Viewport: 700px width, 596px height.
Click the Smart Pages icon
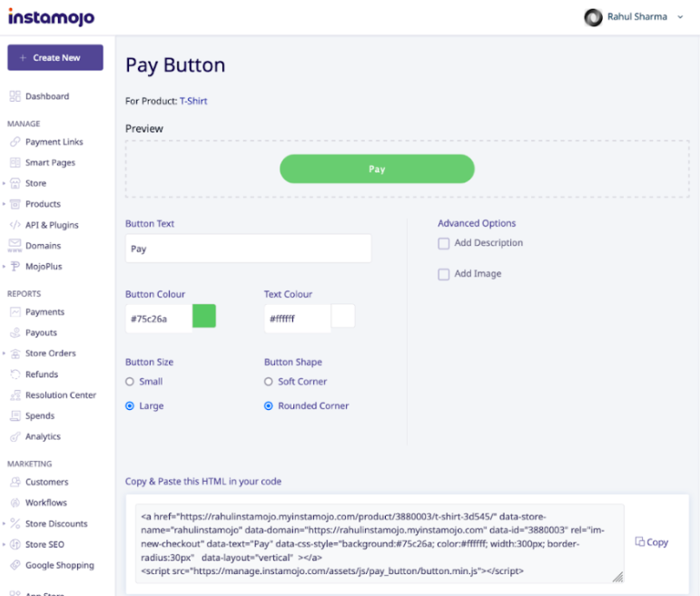click(x=15, y=162)
